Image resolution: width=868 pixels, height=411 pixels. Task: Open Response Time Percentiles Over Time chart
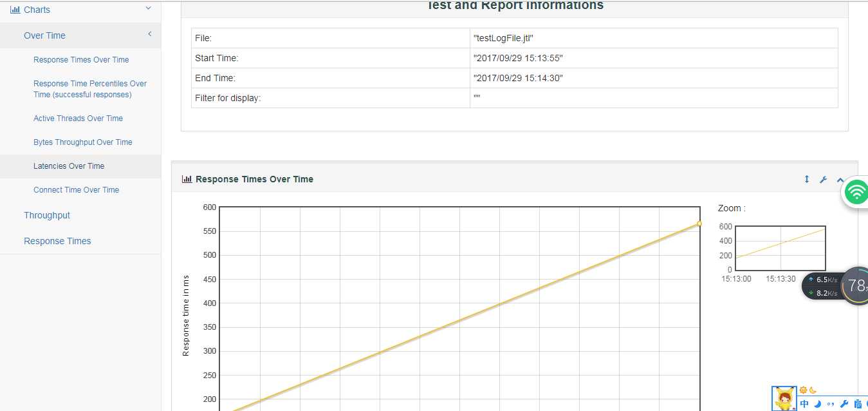pos(90,89)
